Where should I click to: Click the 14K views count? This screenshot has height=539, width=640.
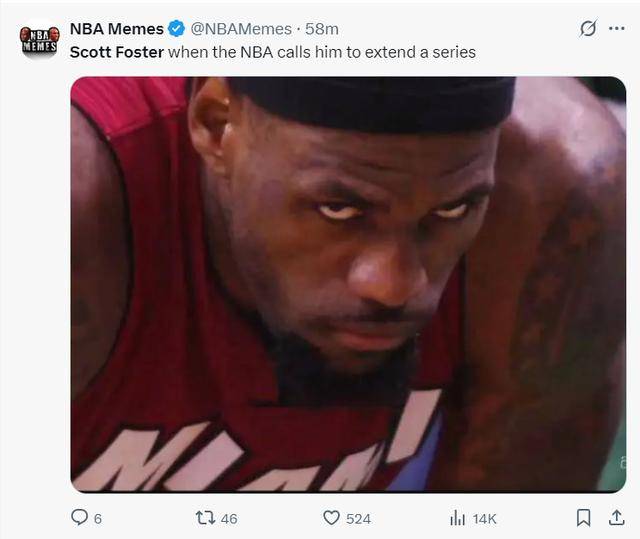tap(484, 518)
